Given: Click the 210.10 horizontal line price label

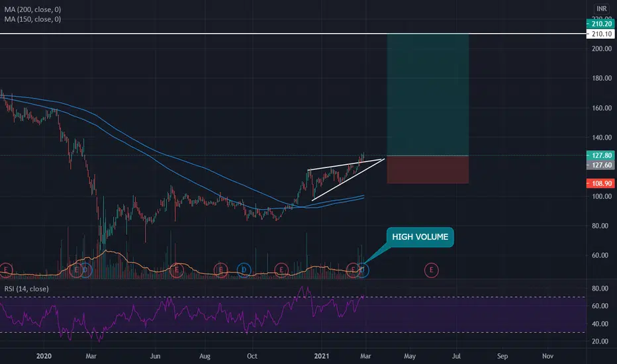Looking at the screenshot, I should (600, 34).
